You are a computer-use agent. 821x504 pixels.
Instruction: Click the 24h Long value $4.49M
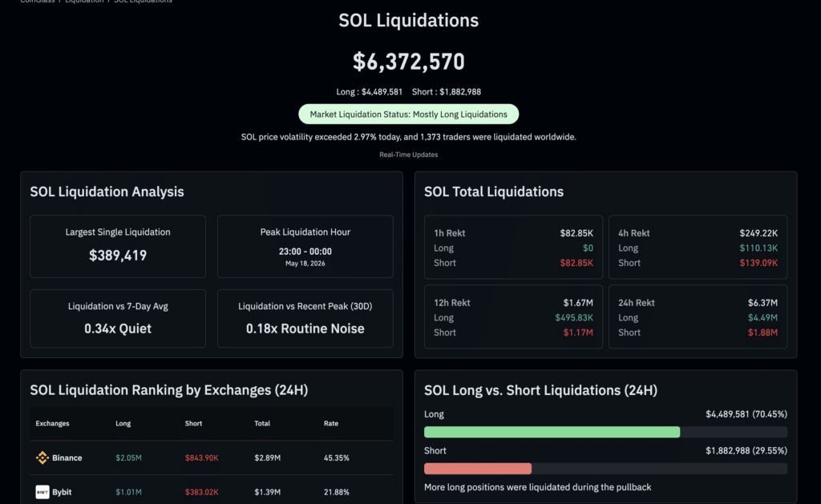(x=762, y=317)
